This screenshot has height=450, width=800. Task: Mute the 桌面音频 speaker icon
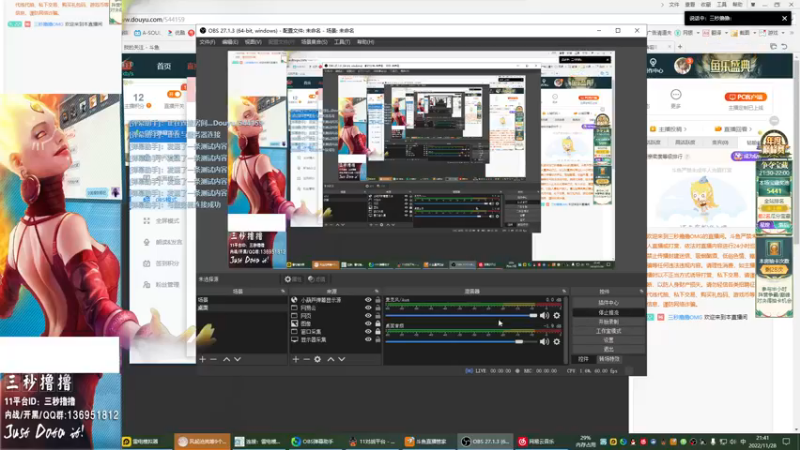[544, 341]
